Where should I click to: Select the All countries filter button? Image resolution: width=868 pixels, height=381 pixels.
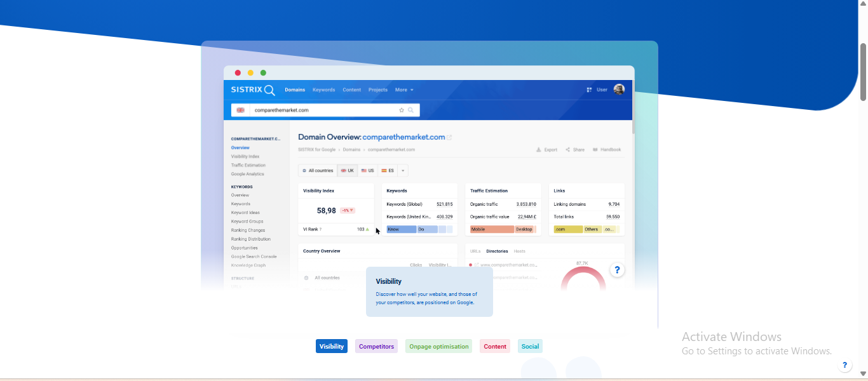click(x=318, y=170)
